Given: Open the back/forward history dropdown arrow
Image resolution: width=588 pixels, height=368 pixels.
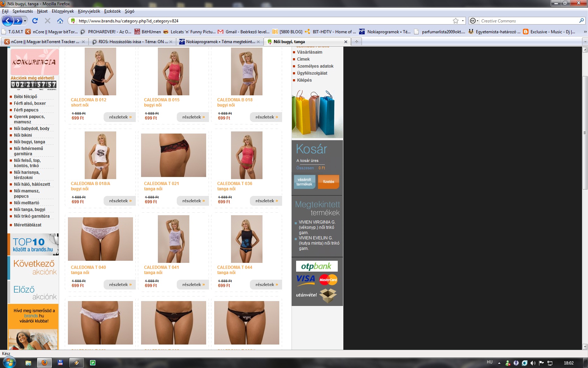Looking at the screenshot, I should tap(25, 21).
